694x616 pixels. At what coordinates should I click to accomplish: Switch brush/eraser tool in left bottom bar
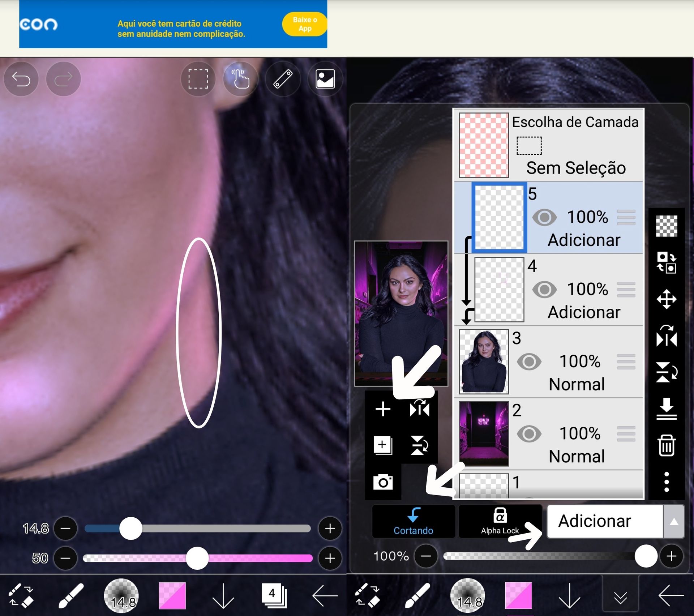click(x=21, y=595)
